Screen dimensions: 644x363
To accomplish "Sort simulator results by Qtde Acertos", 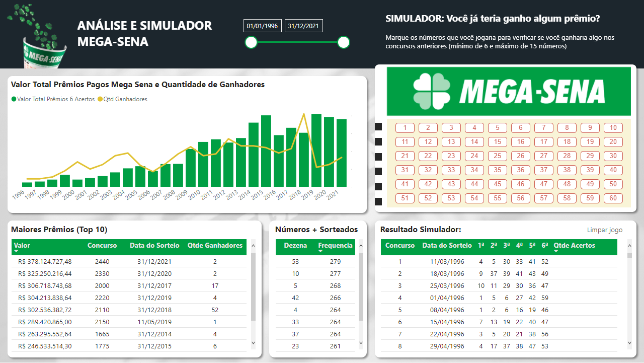I will (574, 246).
